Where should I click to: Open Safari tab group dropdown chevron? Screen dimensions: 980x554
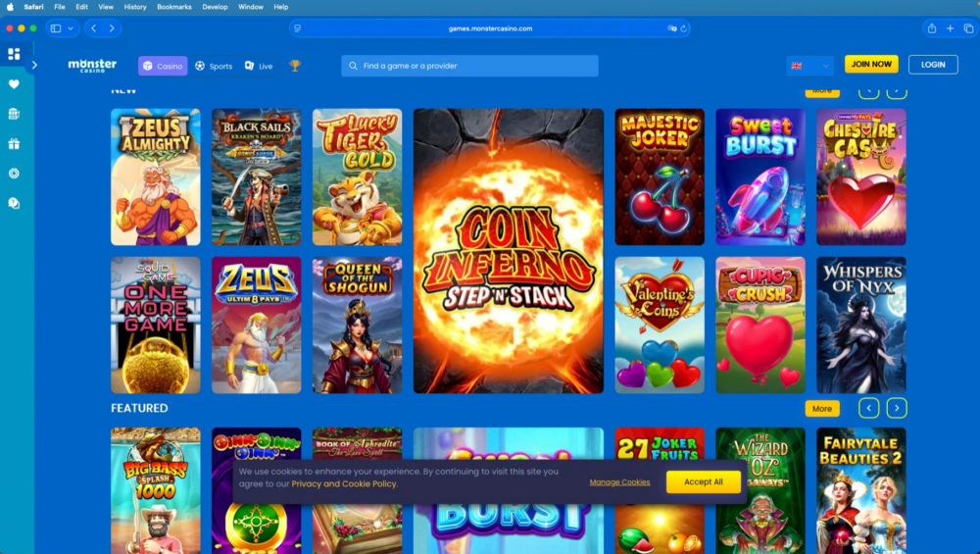[71, 28]
